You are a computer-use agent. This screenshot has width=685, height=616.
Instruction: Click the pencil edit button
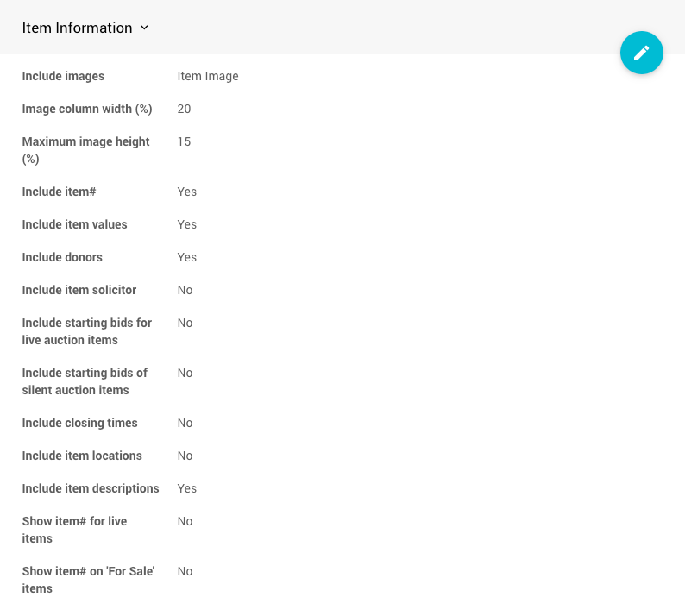click(641, 53)
